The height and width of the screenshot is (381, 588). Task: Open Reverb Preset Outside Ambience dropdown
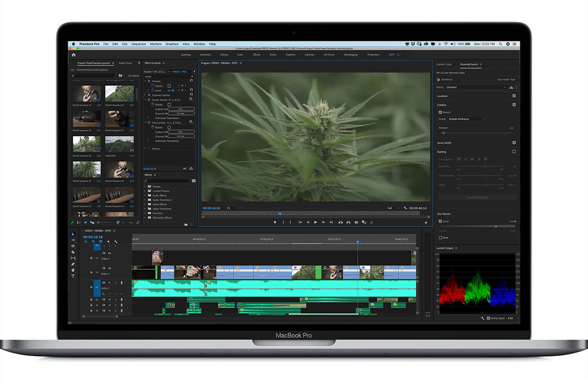coord(466,119)
